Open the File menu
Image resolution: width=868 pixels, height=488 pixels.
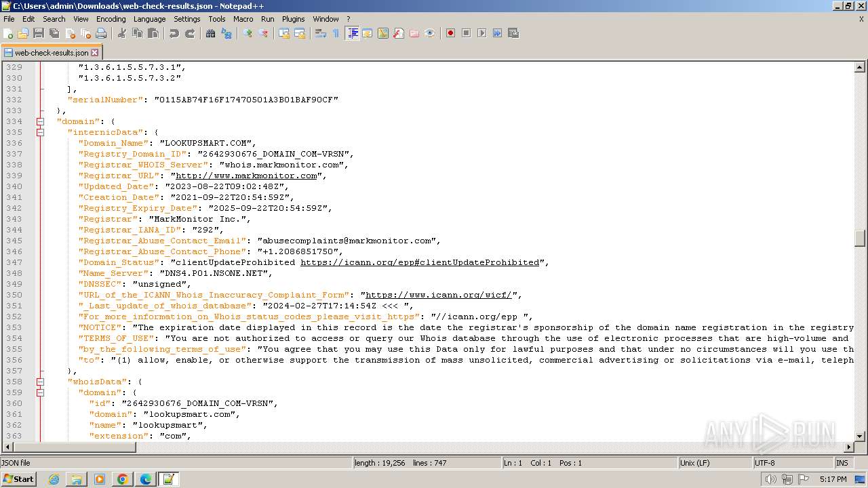point(9,19)
